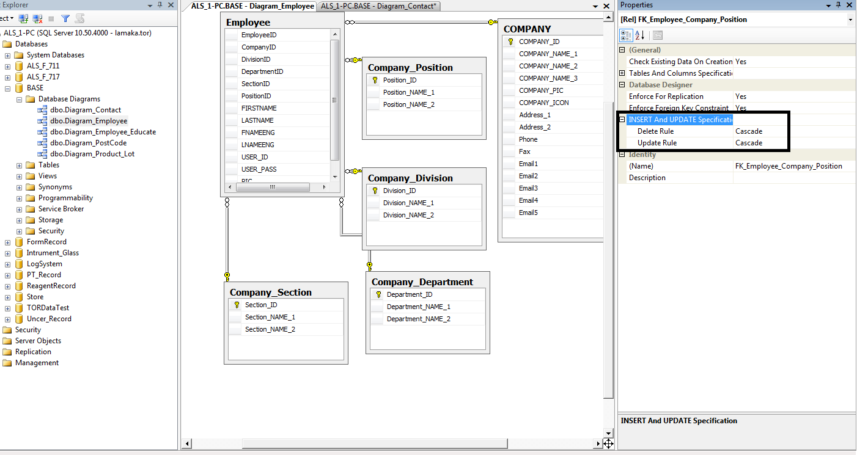This screenshot has height=455, width=868.
Task: Expand the System Databases node
Action: (x=7, y=55)
